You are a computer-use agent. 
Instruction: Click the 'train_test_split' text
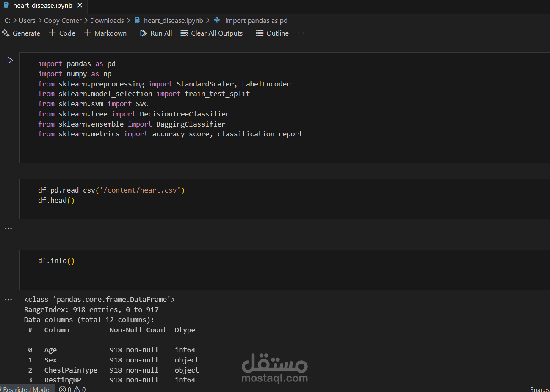(217, 94)
